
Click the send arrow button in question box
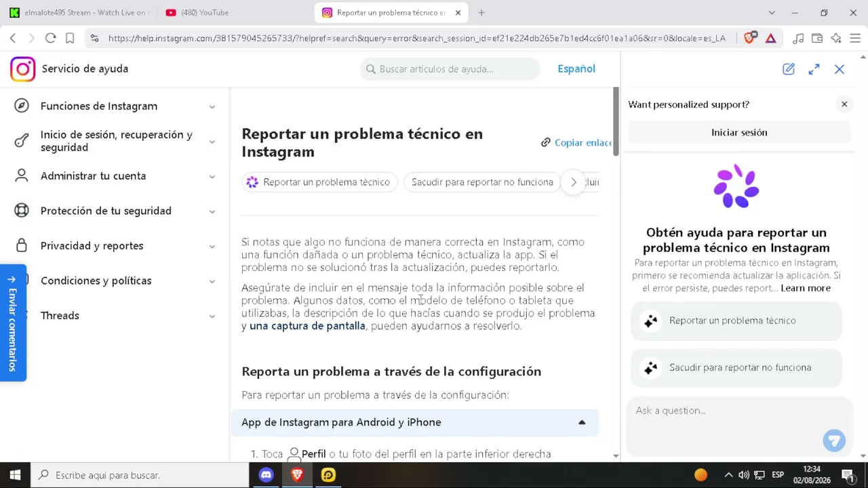tap(834, 441)
